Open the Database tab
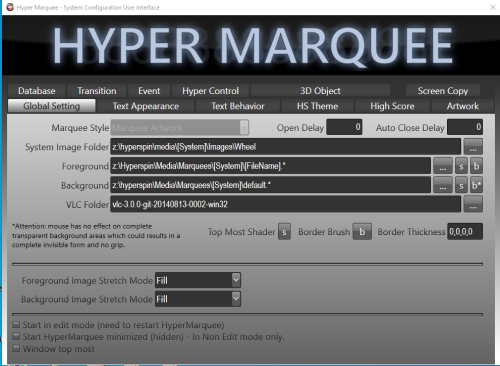Screen dimensions: 500x366 [x=37, y=91]
